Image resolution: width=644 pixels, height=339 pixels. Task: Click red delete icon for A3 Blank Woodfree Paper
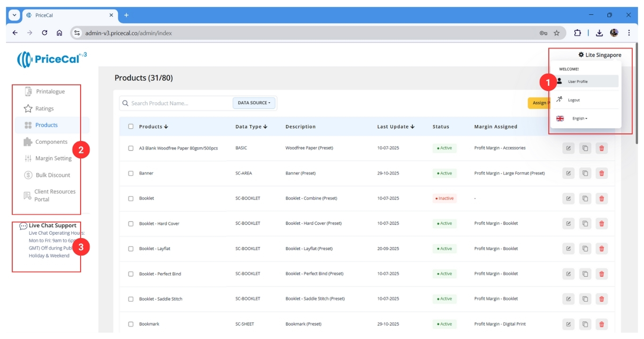(x=601, y=148)
